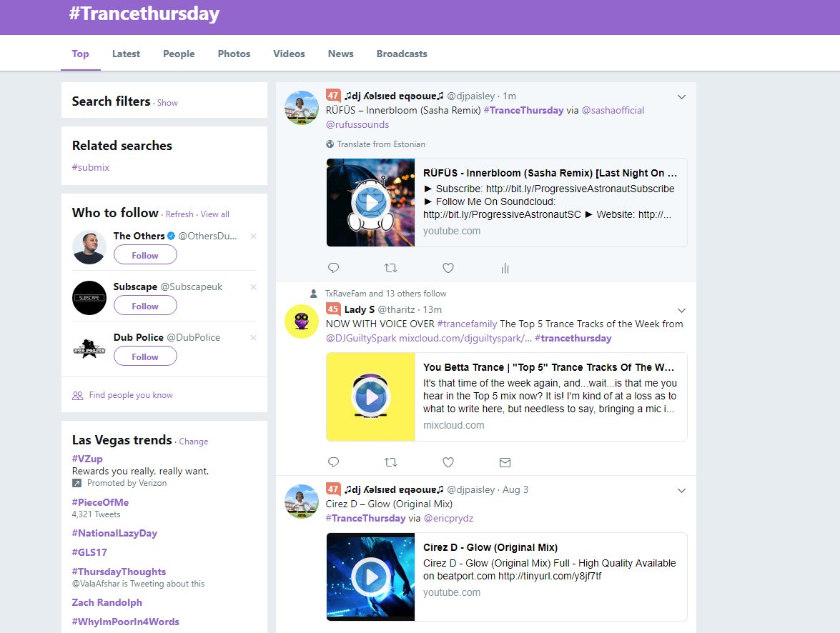
Task: Open the Zach Randolph trend
Action: 107,602
